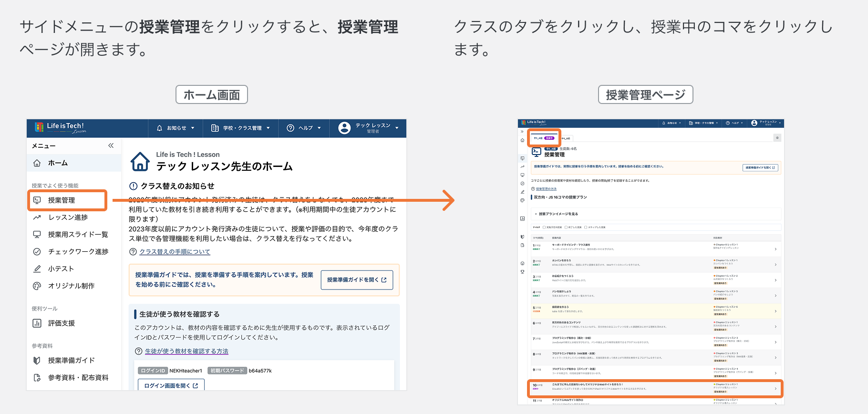The height and width of the screenshot is (414, 868).
Task: Click home icon in 授業管理 page collapsed sidebar
Action: click(x=522, y=140)
